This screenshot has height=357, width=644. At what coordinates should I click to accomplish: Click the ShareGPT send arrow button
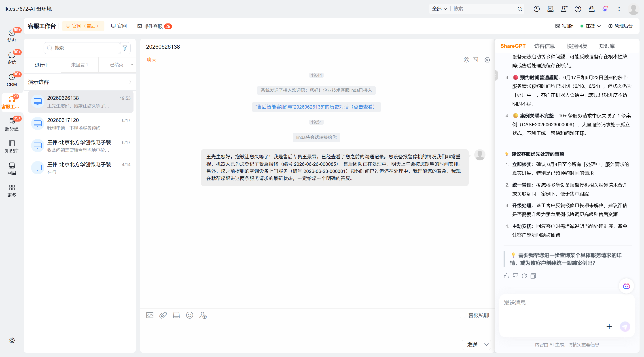[625, 327]
